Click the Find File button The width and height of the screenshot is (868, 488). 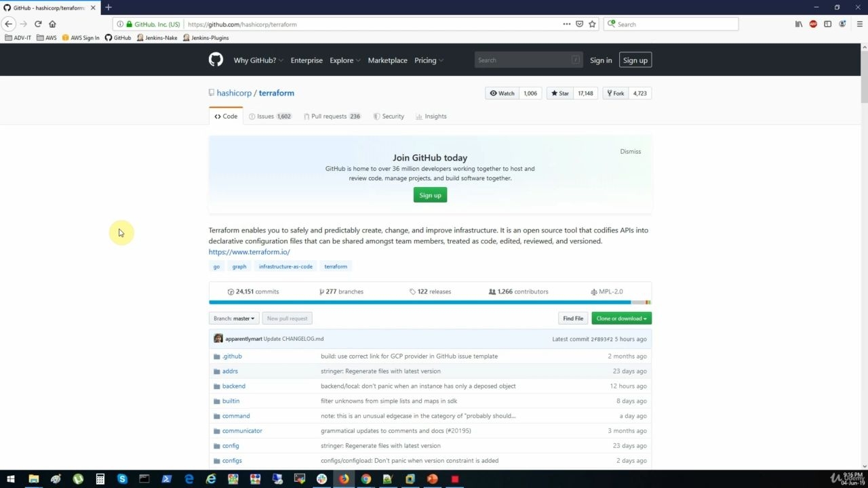pos(573,318)
